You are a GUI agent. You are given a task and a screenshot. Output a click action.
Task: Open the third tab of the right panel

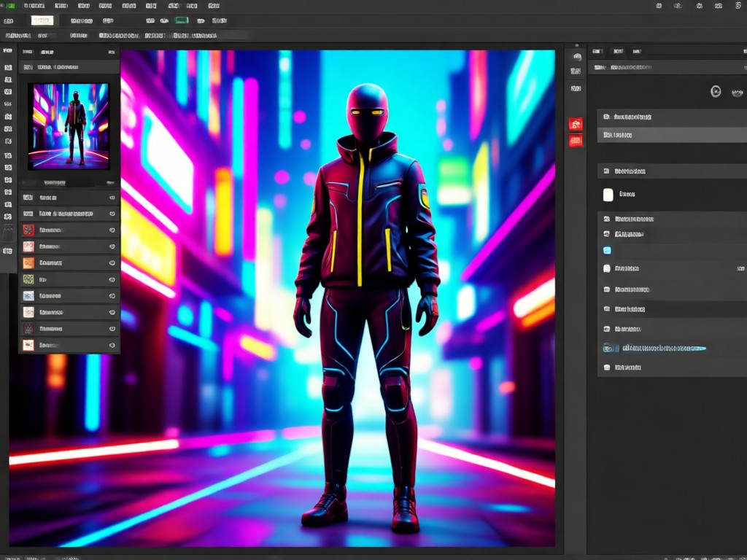tap(636, 51)
